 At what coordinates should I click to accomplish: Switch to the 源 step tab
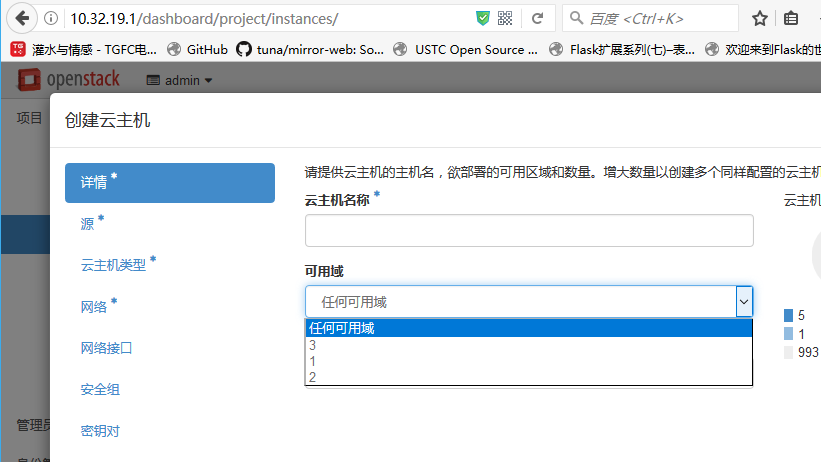[x=88, y=224]
